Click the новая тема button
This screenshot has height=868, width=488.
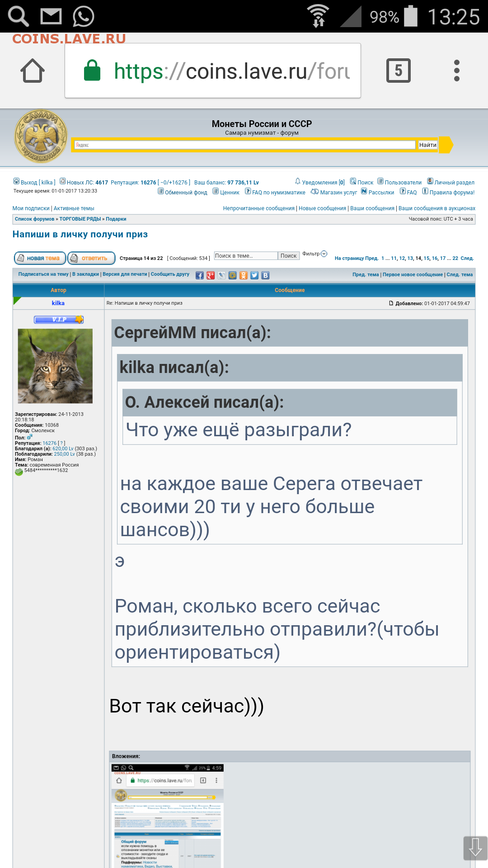(x=40, y=258)
